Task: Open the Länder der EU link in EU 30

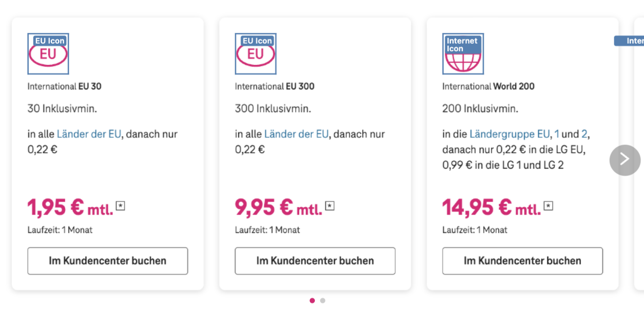Action: 89,134
